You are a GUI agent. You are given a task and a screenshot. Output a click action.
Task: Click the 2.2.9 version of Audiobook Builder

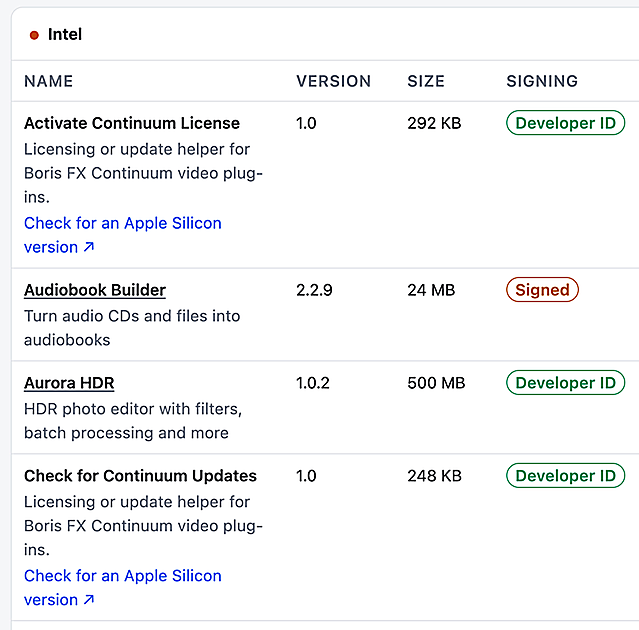coord(314,290)
